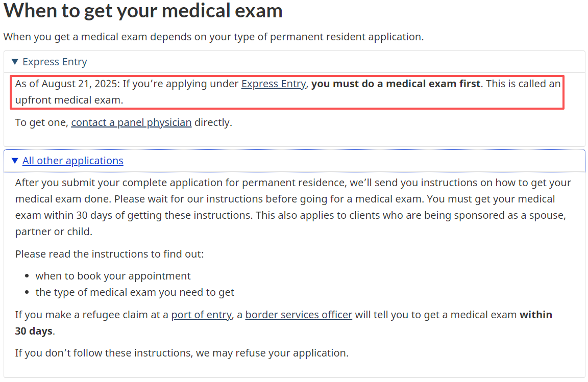This screenshot has height=382, width=588.
Task: Click the word directly after panel physician link
Action: [x=213, y=123]
